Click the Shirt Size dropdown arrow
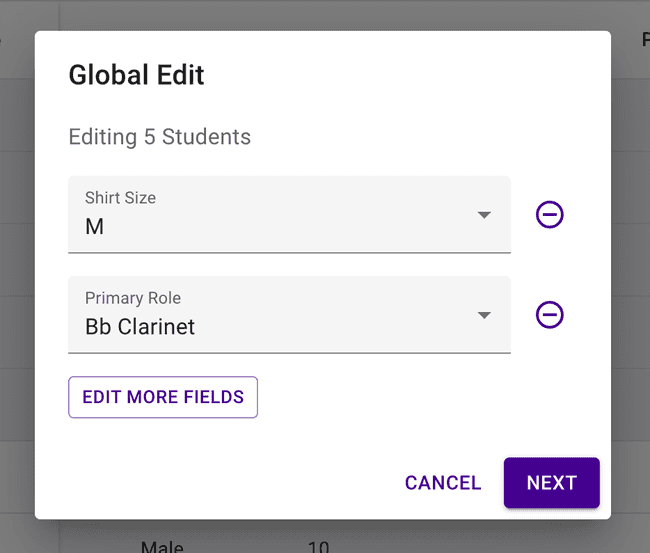Image resolution: width=650 pixels, height=553 pixels. pos(484,215)
